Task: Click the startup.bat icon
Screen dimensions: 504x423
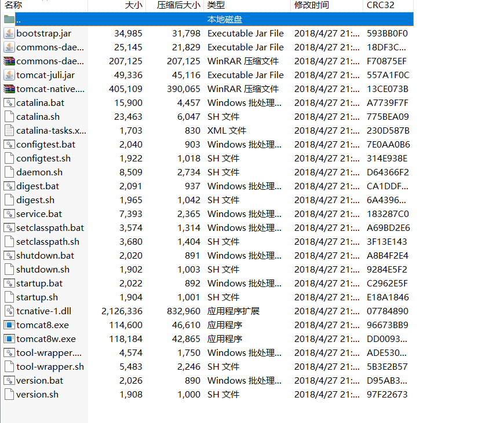Action: click(x=9, y=284)
